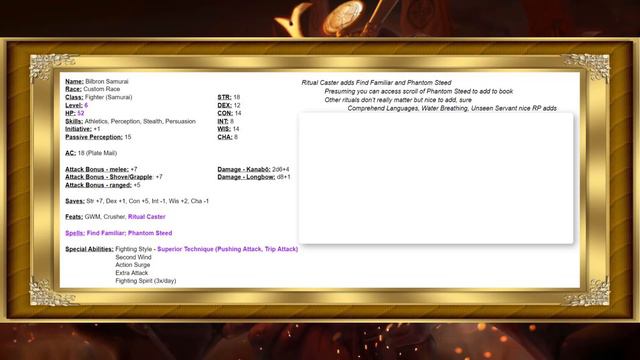Click the 'Other rituals don't really matter' note
Image resolution: width=640 pixels, height=360 pixels.
point(398,100)
